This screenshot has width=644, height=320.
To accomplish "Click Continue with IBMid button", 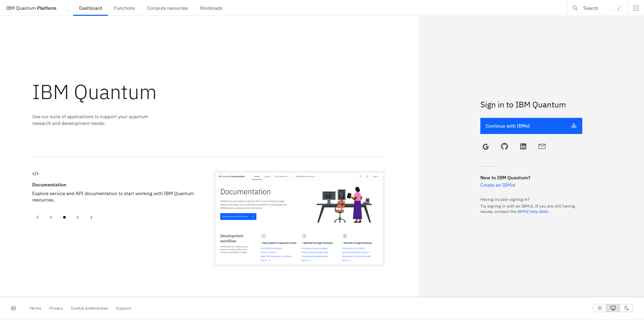I will 531,126.
